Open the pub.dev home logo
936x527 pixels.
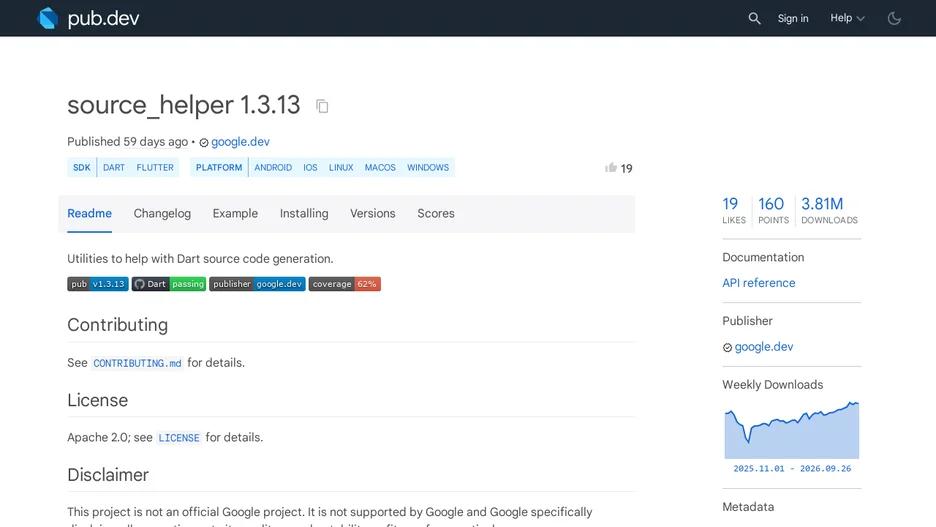click(x=88, y=18)
